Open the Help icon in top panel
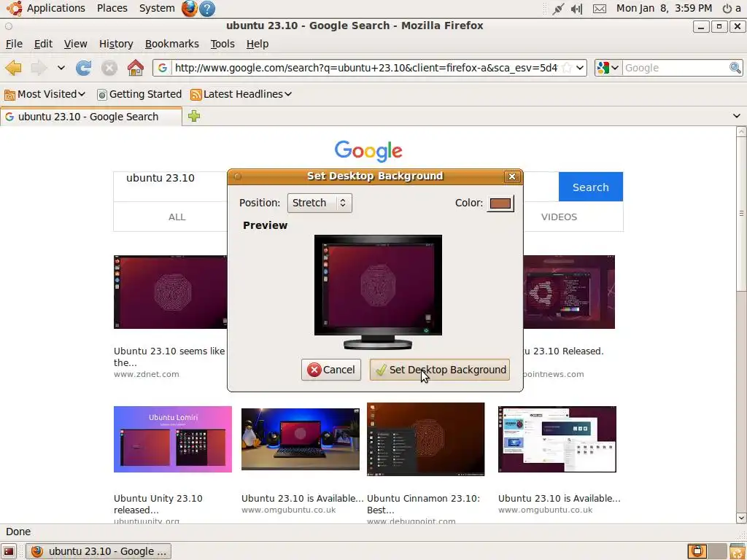This screenshot has height=560, width=747. pyautogui.click(x=206, y=8)
